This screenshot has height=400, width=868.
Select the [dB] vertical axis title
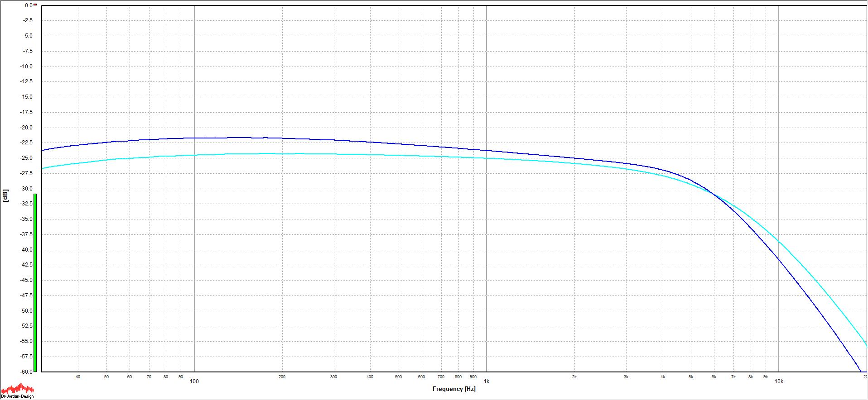pos(5,195)
